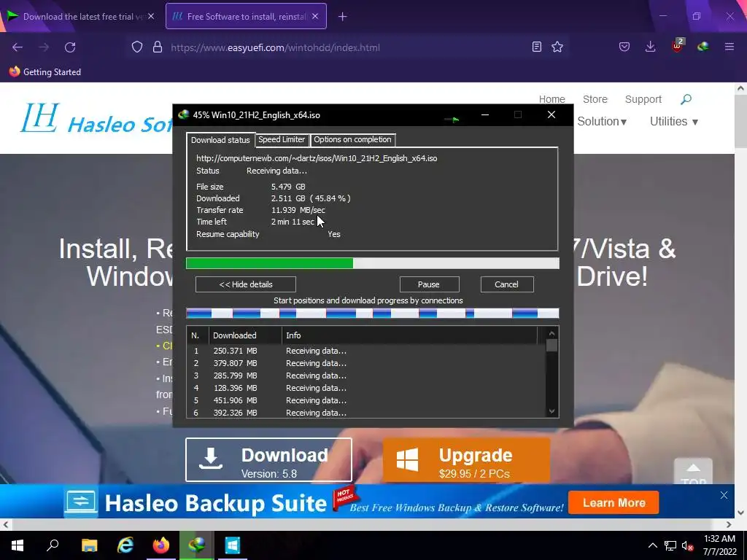Launch Internet Explorer from taskbar
The height and width of the screenshot is (560, 747).
pyautogui.click(x=125, y=545)
